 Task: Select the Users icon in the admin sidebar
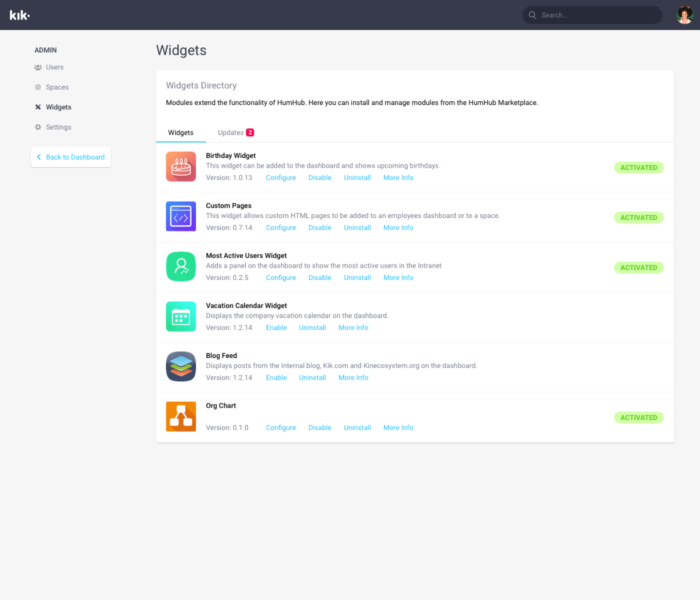(x=37, y=67)
